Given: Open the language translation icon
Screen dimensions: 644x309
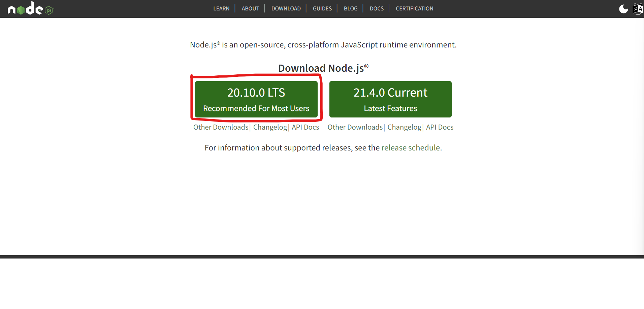Looking at the screenshot, I should (638, 9).
